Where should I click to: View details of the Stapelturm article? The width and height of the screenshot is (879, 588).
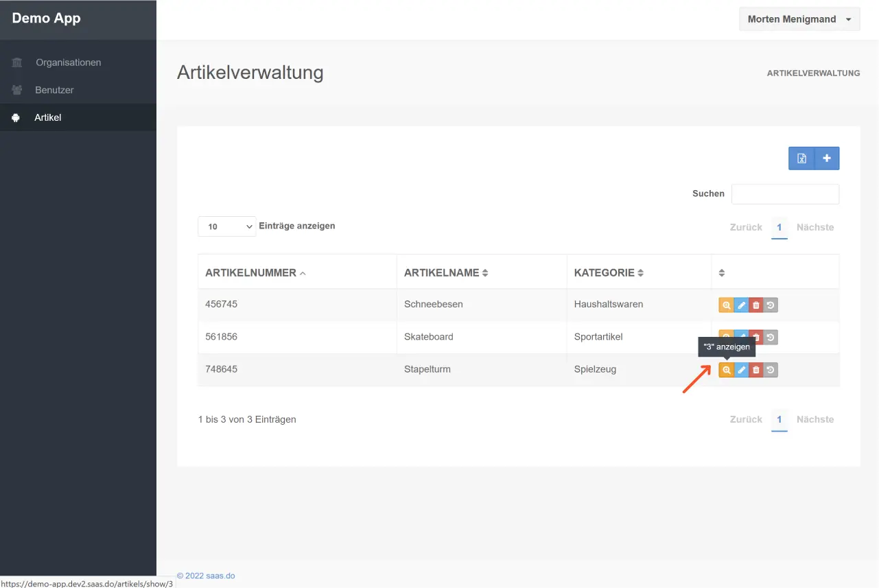coord(726,370)
